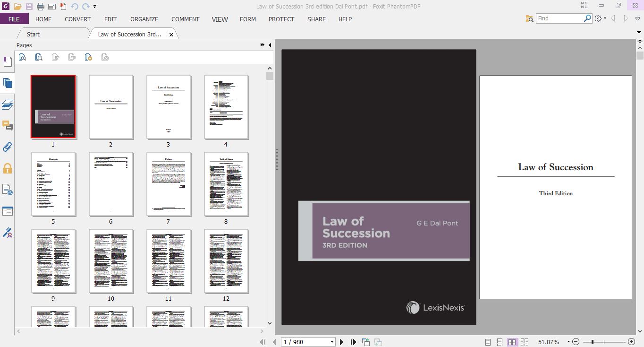Open the zoom percentage dropdown
The width and height of the screenshot is (644, 347).
(568, 342)
